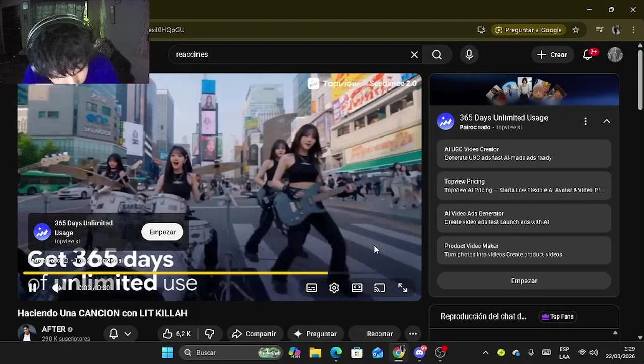Image resolution: width=644 pixels, height=364 pixels.
Task: Click Empezar on the video ad overlay
Action: (x=162, y=232)
